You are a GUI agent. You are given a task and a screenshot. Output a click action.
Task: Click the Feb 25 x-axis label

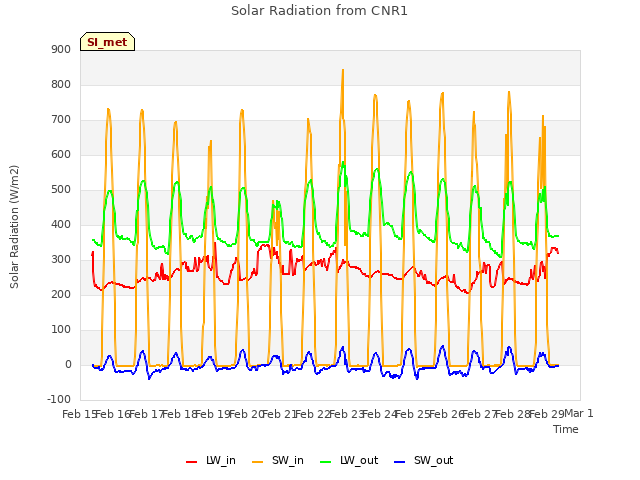[x=413, y=414]
